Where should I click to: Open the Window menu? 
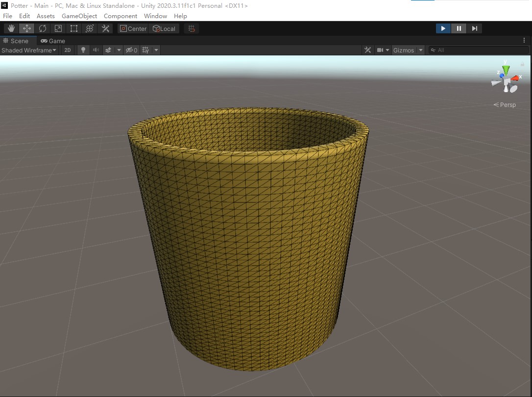(155, 16)
